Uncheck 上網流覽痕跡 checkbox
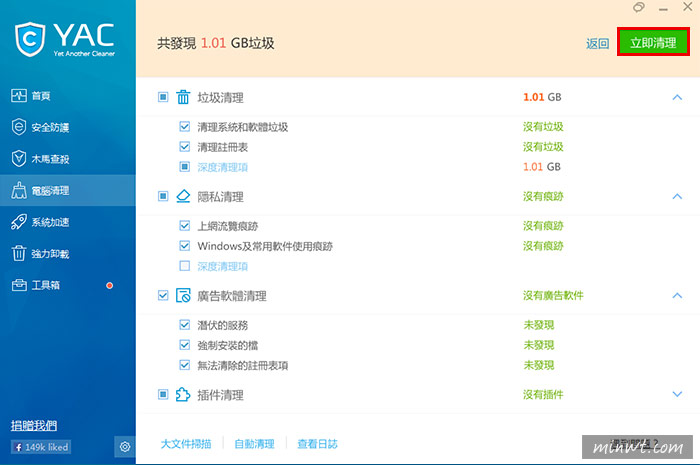The height and width of the screenshot is (465, 700). [x=184, y=226]
